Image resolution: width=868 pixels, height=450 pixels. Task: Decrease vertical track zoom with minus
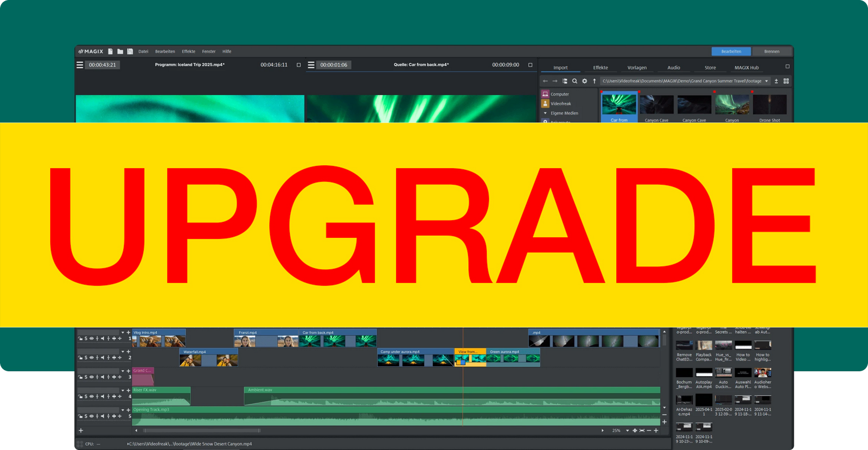click(665, 415)
